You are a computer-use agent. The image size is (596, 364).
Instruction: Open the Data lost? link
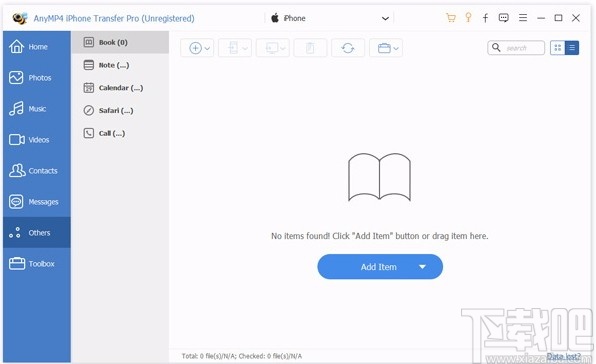click(x=563, y=356)
